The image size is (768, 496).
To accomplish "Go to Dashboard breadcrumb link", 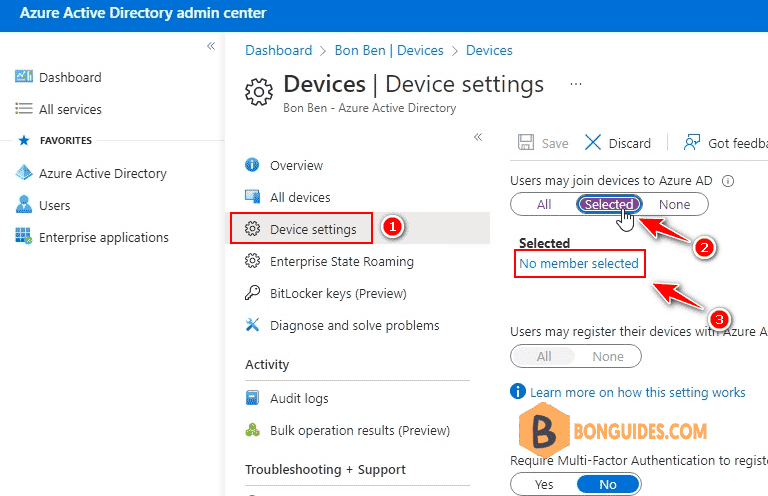I will coord(278,50).
